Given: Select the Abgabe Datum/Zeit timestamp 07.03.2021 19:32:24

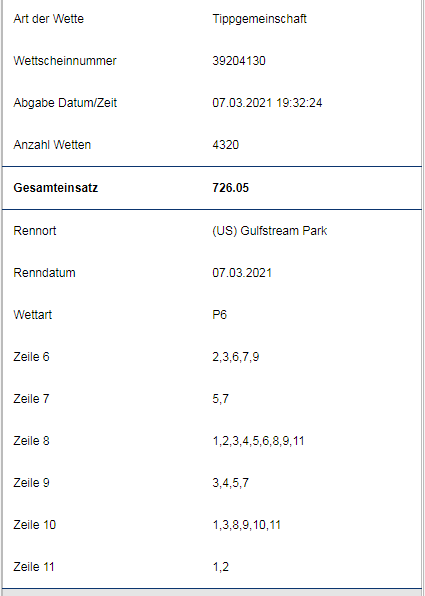Looking at the screenshot, I should 267,103.
